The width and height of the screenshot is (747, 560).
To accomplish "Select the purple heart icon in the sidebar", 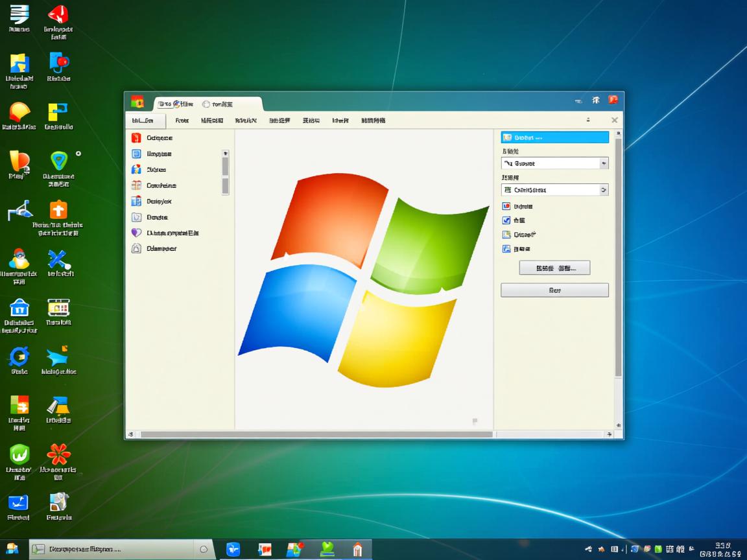I will (136, 233).
